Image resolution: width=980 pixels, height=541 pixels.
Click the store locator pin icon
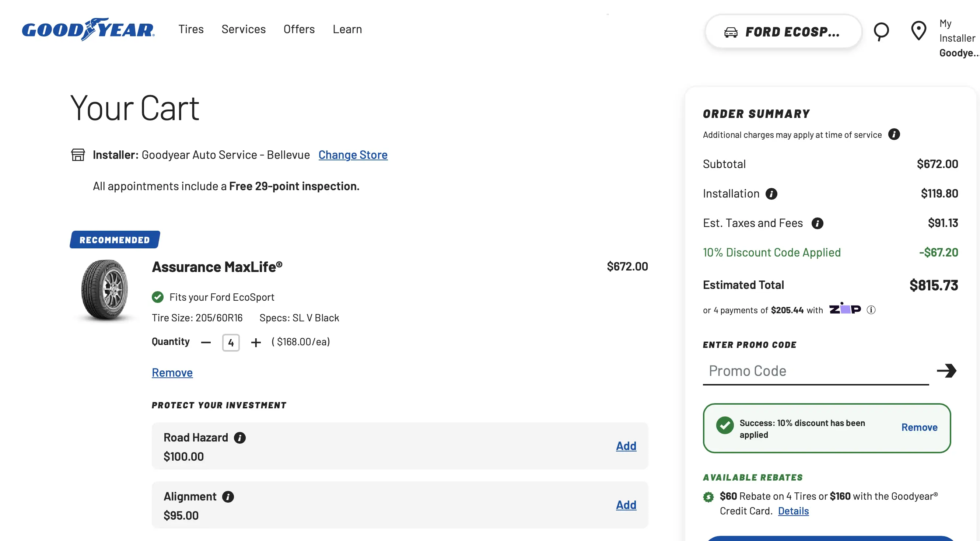pyautogui.click(x=919, y=31)
